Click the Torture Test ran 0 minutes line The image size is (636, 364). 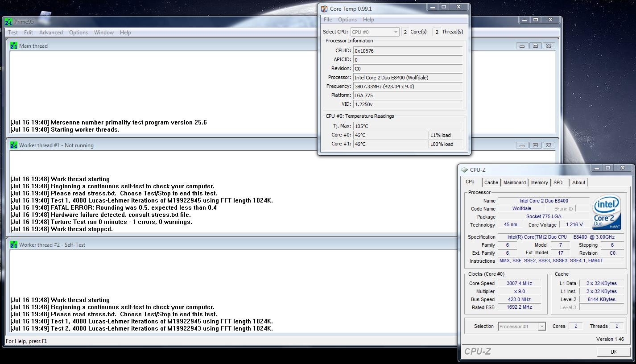click(x=101, y=222)
